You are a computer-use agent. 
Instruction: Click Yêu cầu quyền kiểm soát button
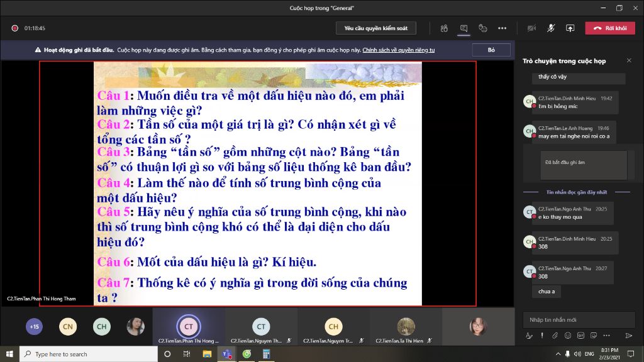376,28
